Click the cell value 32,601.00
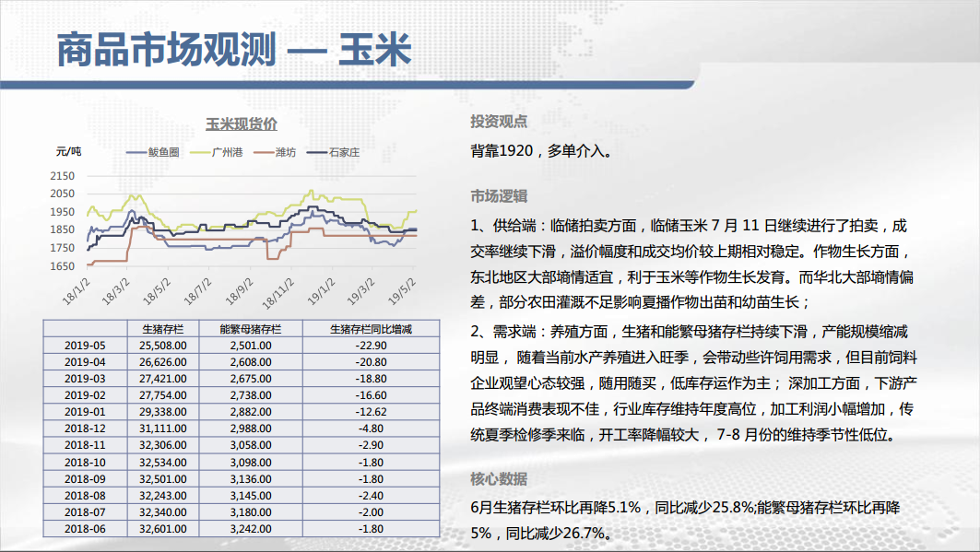 (x=163, y=529)
